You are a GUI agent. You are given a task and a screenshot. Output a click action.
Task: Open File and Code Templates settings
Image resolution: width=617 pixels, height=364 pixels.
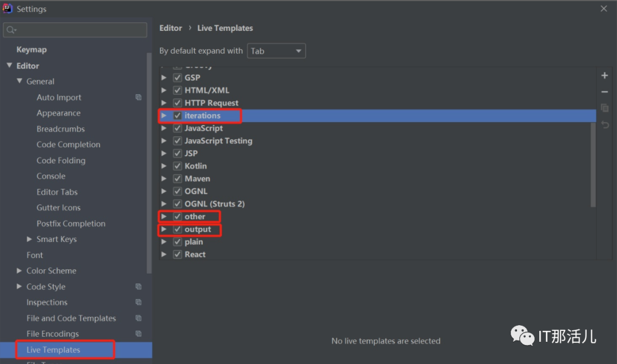(x=71, y=318)
